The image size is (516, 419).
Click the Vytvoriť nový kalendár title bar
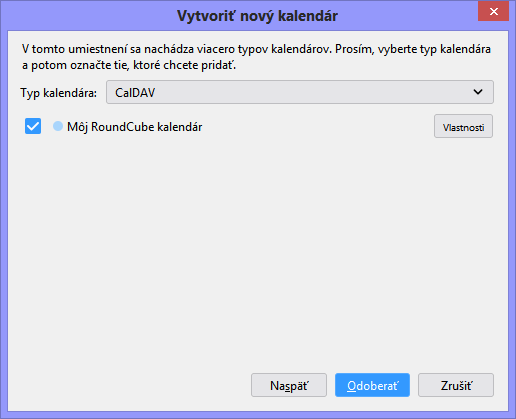(x=257, y=16)
